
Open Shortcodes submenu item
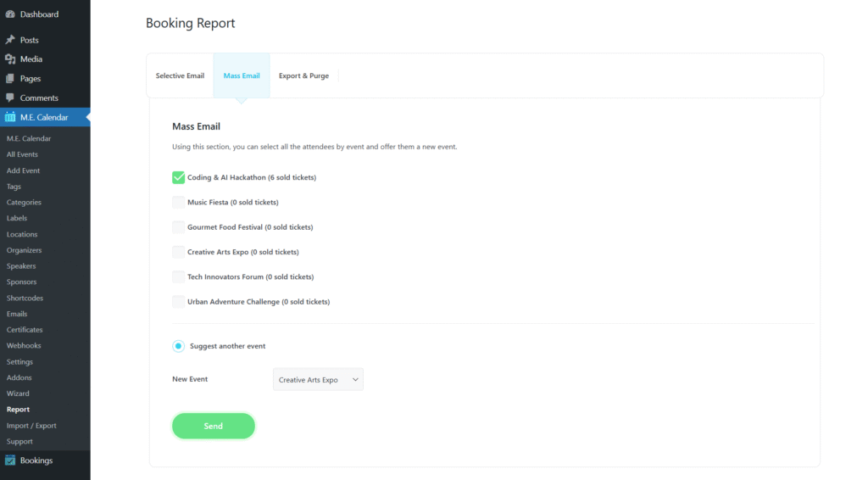[x=25, y=298]
